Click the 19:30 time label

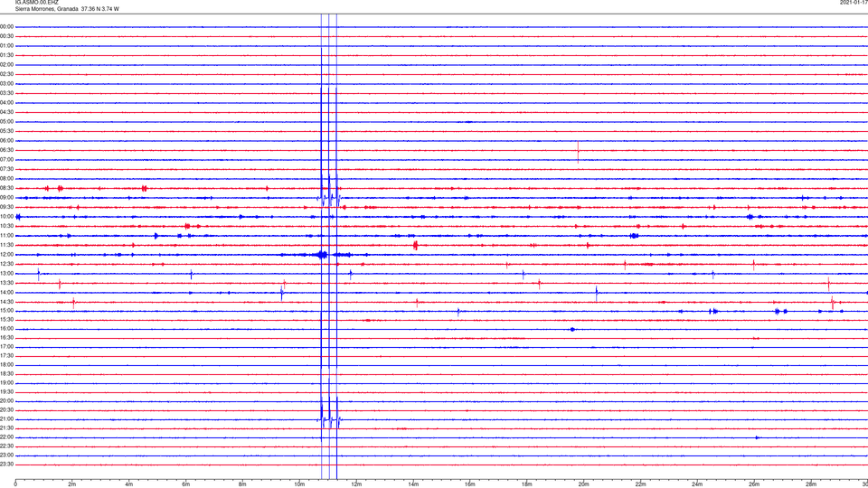[x=6, y=391]
